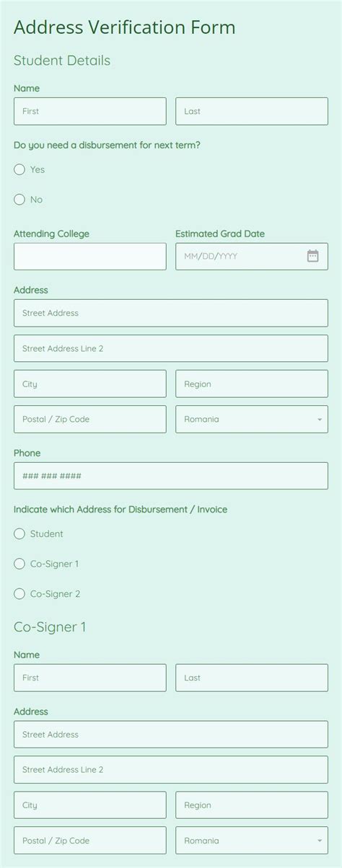Click the Student Last name field
This screenshot has height=868, width=342.
(x=252, y=112)
